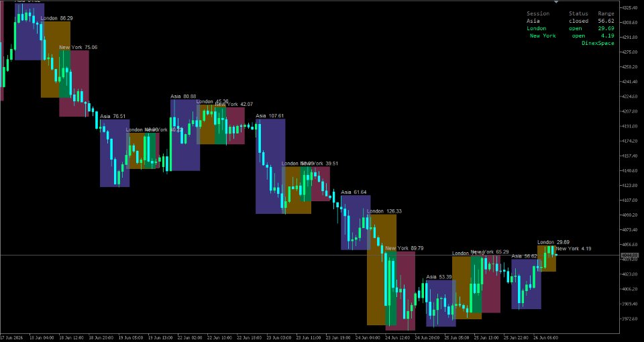Click the Session column header in the panel
Viewport: 644px width, 342px height.
538,13
